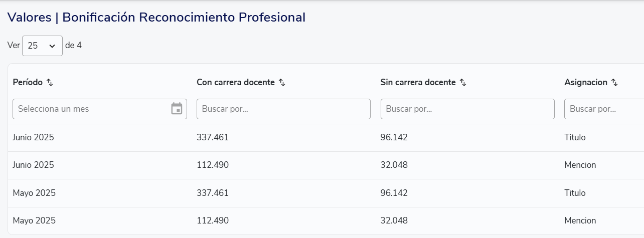Focus the Sin carrera docente search box
Viewport: 644px width, 238px height.
click(x=467, y=109)
